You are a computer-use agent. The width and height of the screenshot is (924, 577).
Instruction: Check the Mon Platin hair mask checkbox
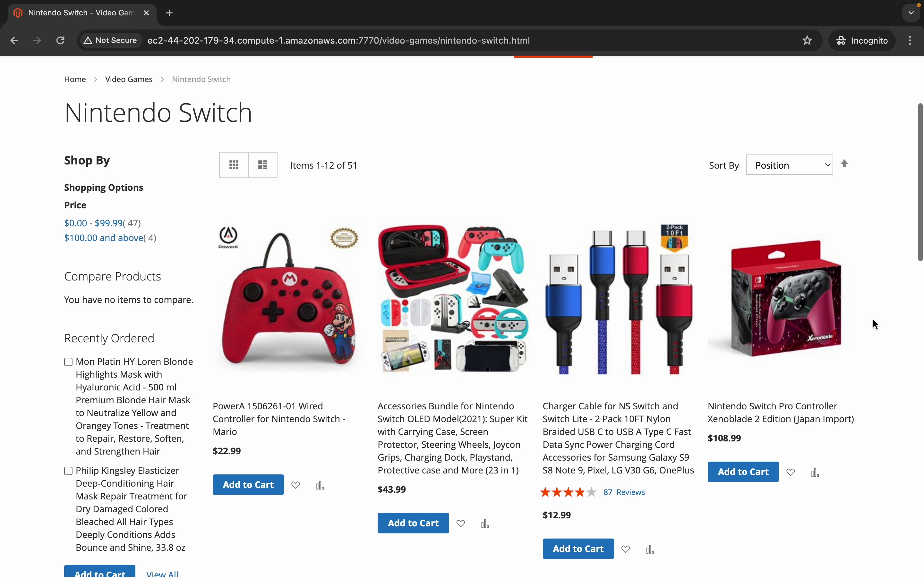(x=68, y=362)
